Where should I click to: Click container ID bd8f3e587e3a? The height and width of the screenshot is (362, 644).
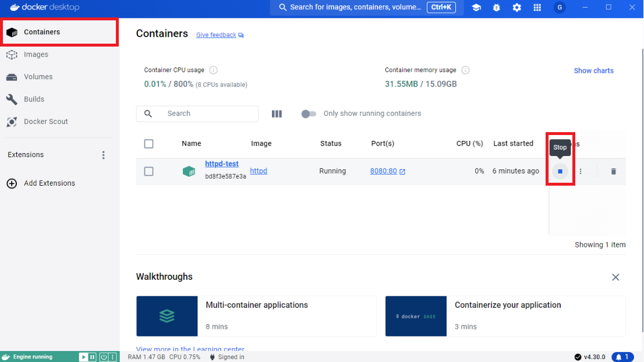pos(225,176)
